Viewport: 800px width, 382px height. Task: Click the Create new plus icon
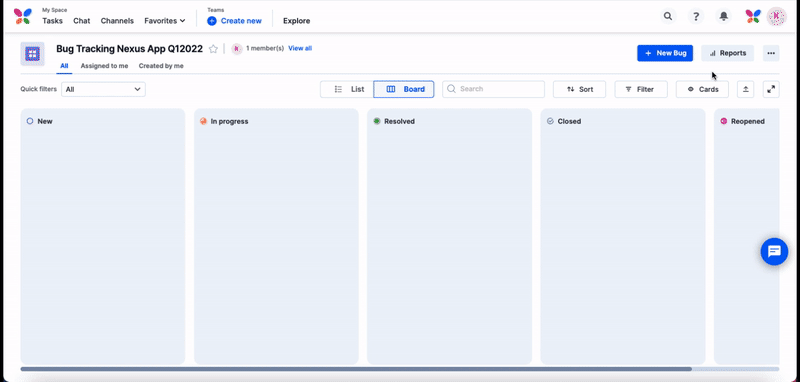212,21
